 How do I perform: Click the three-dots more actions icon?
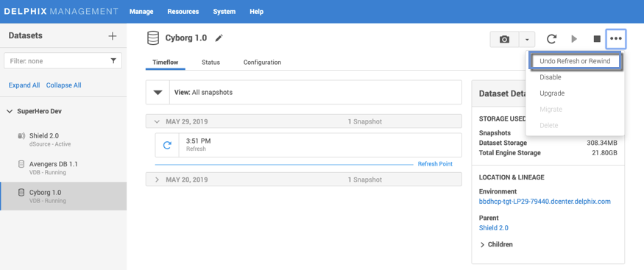click(x=615, y=39)
